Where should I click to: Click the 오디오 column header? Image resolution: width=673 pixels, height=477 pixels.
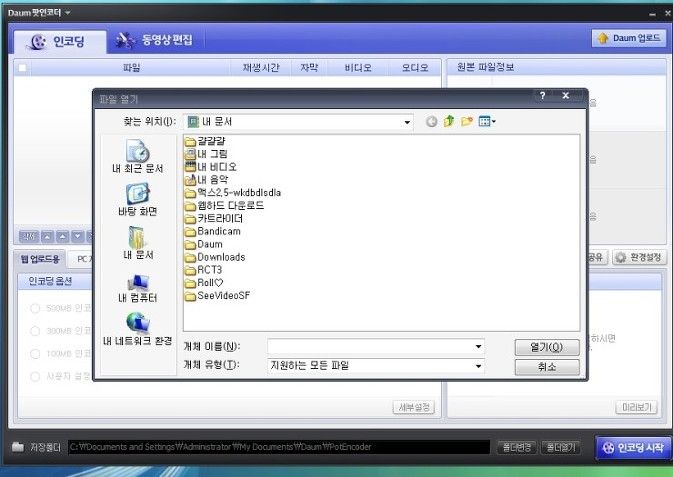coord(415,67)
